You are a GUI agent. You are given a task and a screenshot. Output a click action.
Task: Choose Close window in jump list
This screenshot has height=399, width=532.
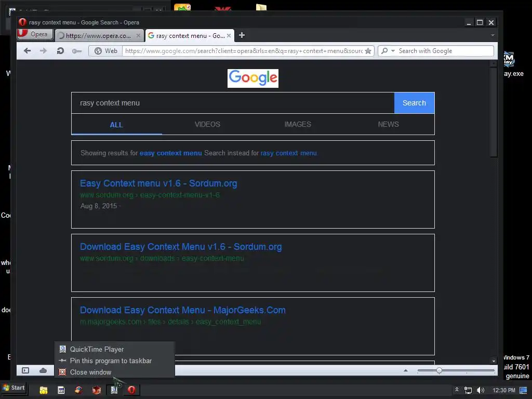[x=114, y=372]
